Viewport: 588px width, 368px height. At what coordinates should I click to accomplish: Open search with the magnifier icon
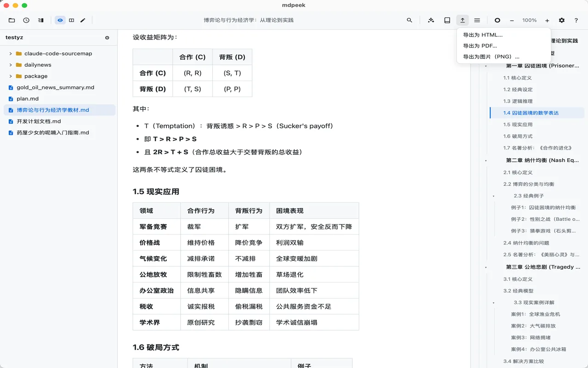[409, 20]
